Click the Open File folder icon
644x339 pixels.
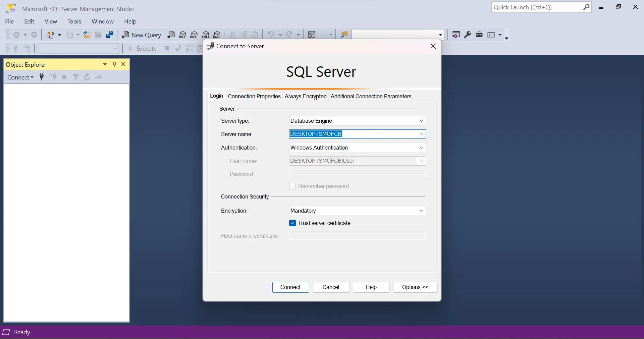click(87, 35)
